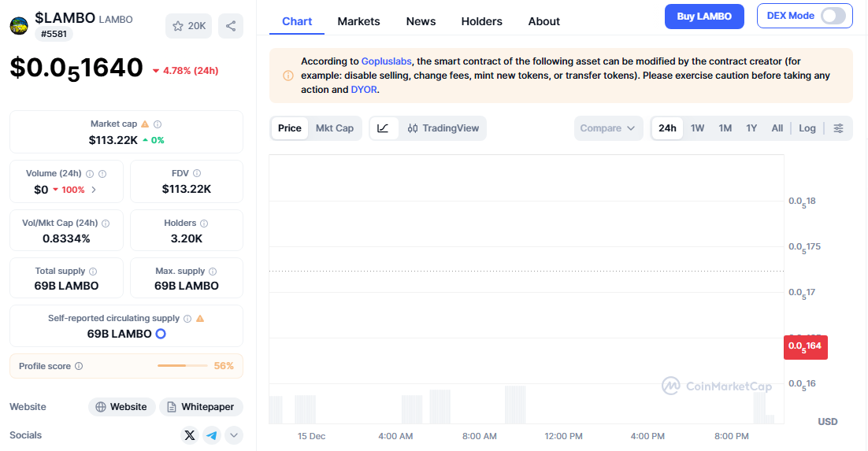Screen dimensions: 868x451
Task: Toggle DEX Mode switch
Action: coord(833,16)
